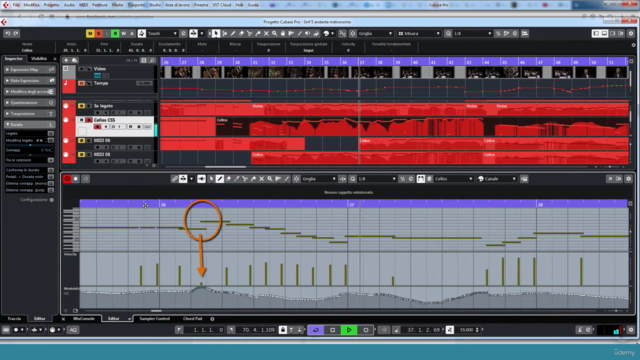Image resolution: width=640 pixels, height=360 pixels.
Task: Click the track list search magnifier icon
Action: pos(152,60)
